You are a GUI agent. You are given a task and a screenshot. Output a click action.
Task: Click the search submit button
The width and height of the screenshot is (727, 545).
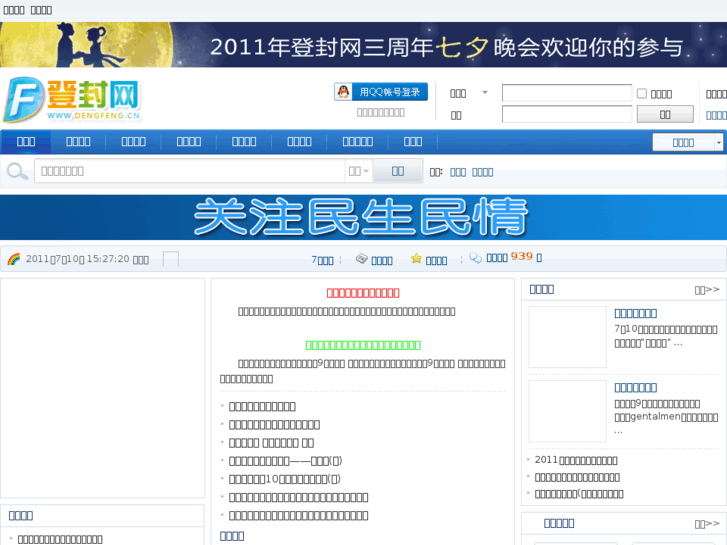click(398, 171)
